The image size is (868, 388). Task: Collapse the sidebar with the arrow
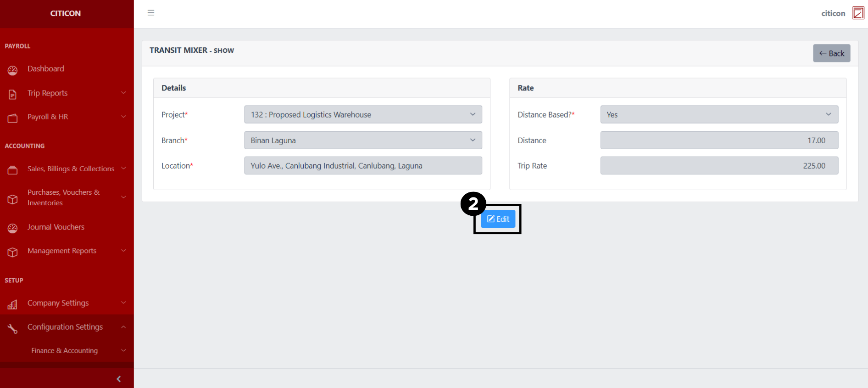point(119,379)
